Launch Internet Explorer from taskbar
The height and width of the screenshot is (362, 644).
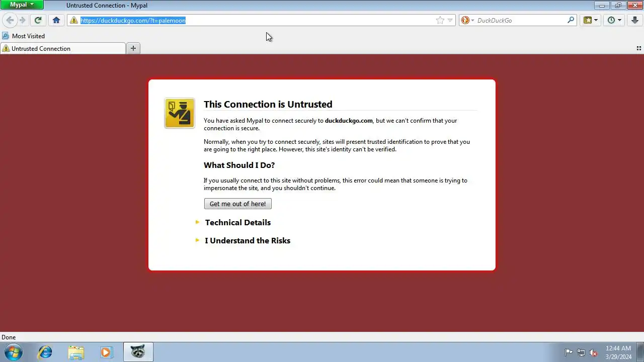coord(45,352)
